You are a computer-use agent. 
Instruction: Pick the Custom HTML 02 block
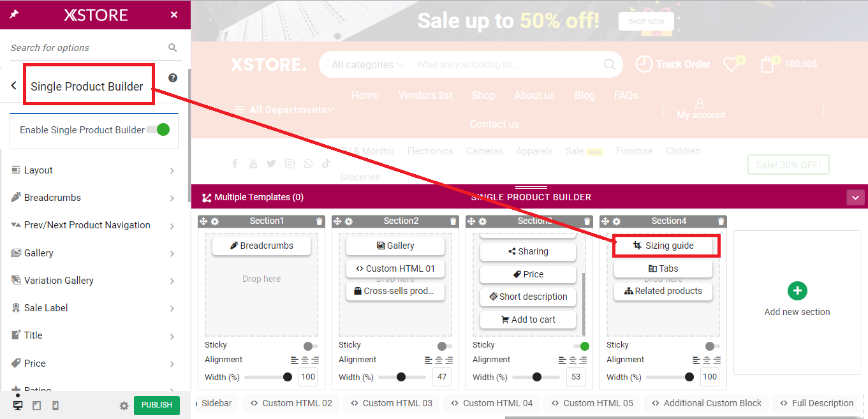tap(291, 403)
